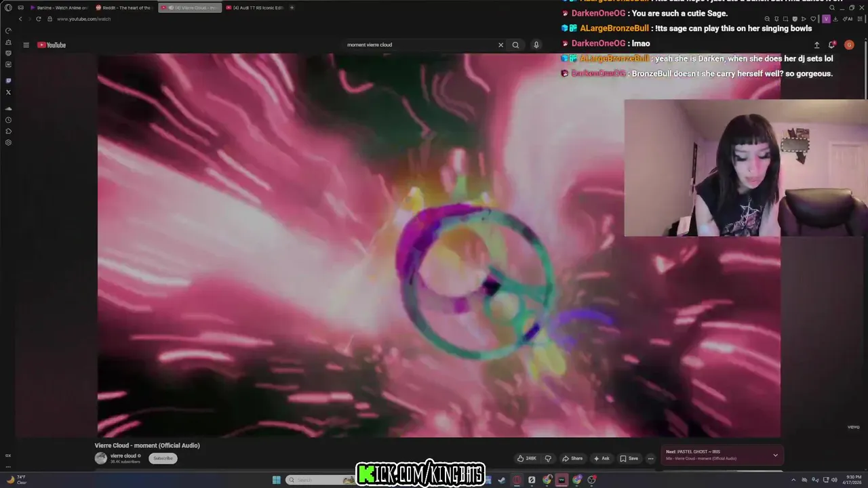Reload the page in the browser
Screen dimensions: 868x488
point(39,19)
